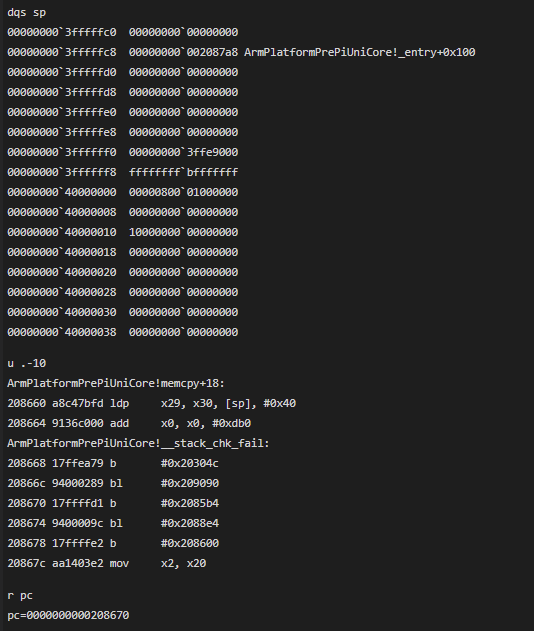This screenshot has width=534, height=631.
Task: Click the value 10000000`00000000
Action: (183, 233)
